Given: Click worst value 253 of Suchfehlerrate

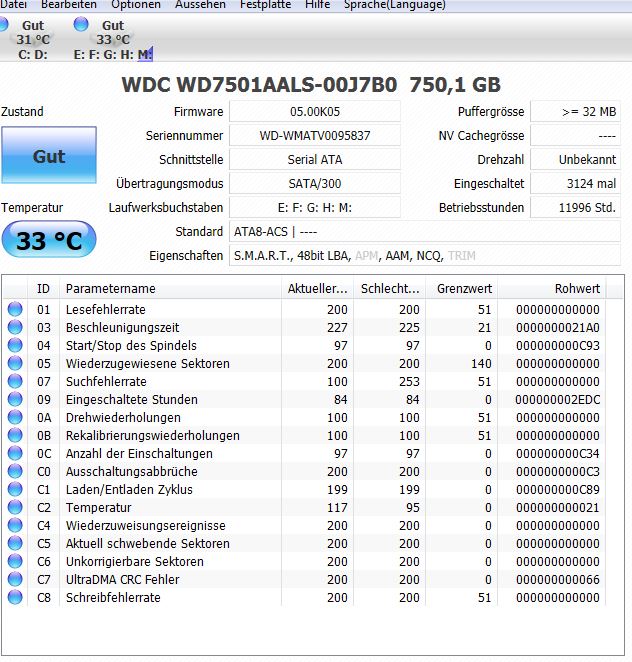Looking at the screenshot, I should [410, 382].
